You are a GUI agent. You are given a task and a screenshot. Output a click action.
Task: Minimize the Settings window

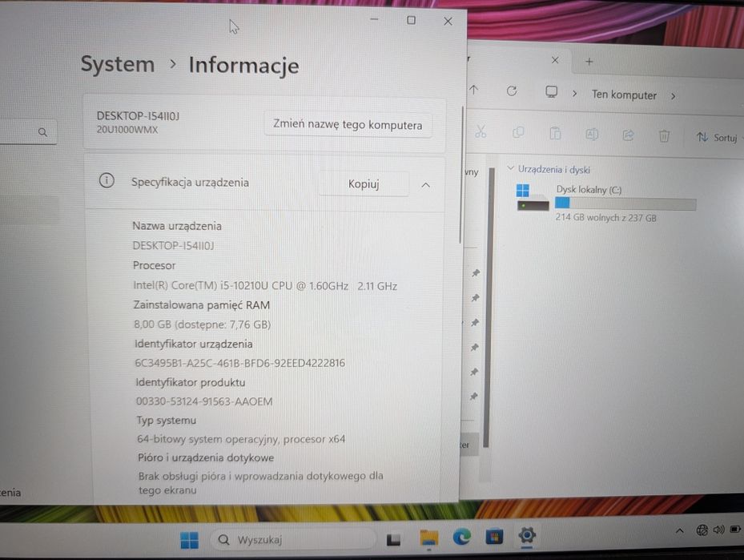(374, 19)
